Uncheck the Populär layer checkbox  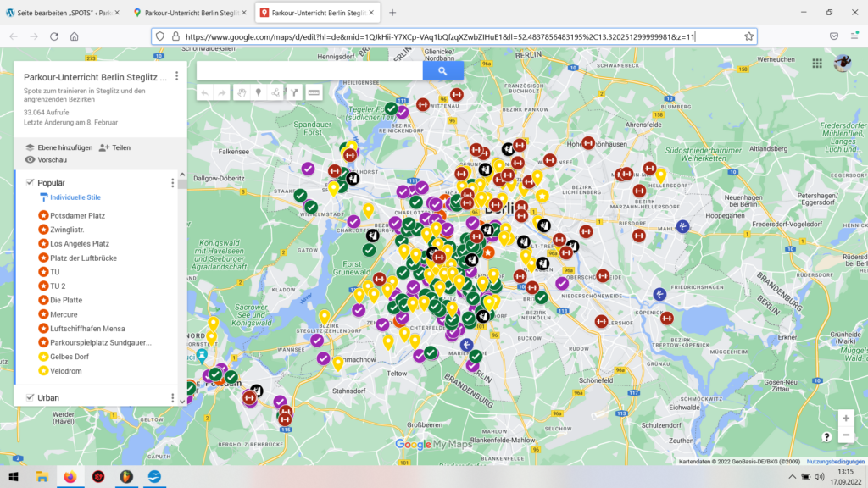click(31, 182)
